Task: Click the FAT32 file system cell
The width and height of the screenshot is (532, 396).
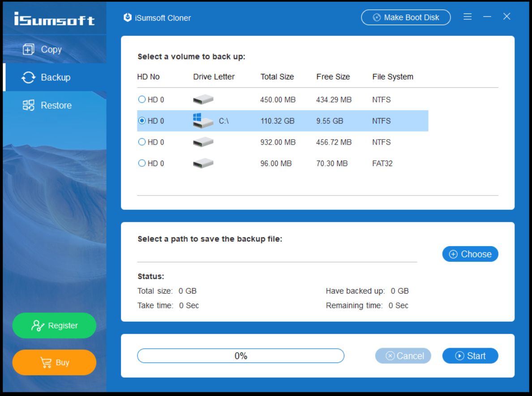Action: tap(382, 163)
